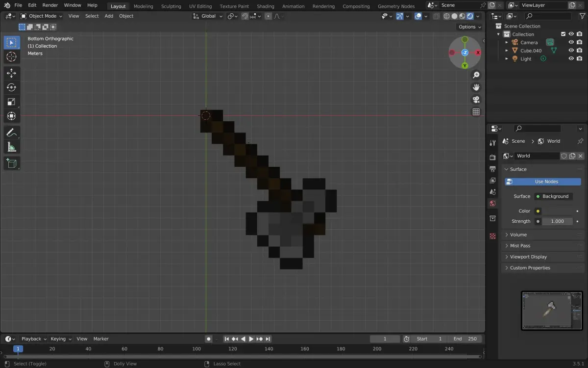Viewport: 588px width, 368px height.
Task: Select the Transform tool
Action: coord(11,116)
